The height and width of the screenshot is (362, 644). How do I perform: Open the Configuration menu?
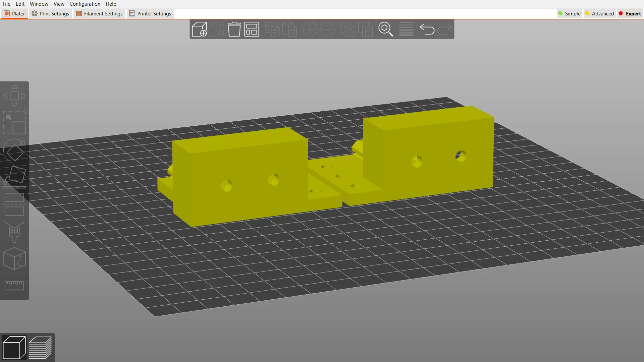(85, 4)
